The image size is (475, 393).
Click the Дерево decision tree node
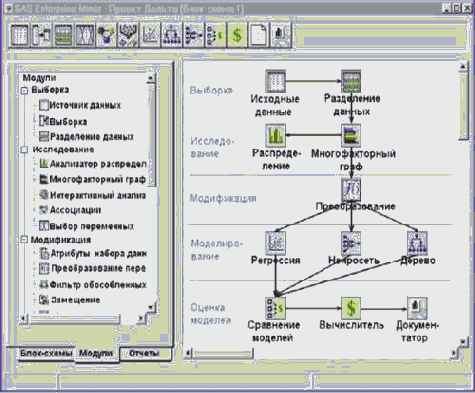[x=417, y=242]
